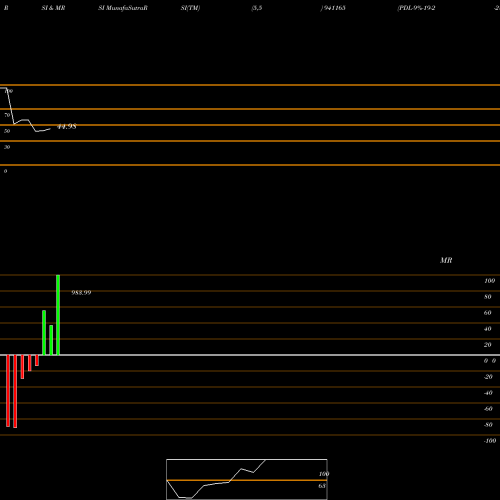
Task: Click the 0 label below RSI lines
Action: point(5,171)
